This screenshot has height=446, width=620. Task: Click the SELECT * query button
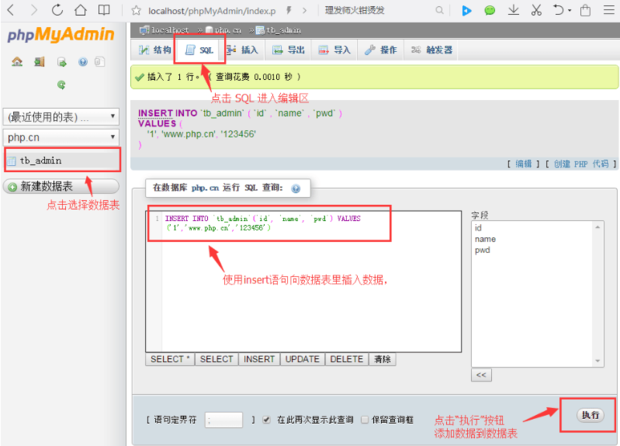pyautogui.click(x=170, y=359)
